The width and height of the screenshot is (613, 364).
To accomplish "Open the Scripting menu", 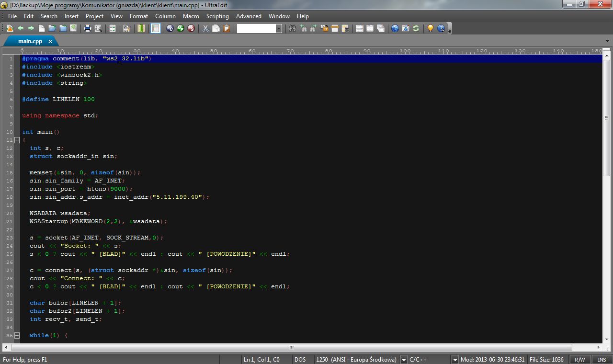I will tap(217, 16).
